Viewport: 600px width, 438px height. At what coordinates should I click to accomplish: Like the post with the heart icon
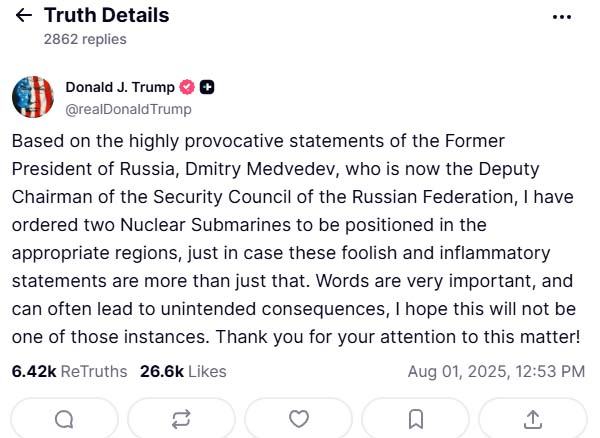[298, 418]
